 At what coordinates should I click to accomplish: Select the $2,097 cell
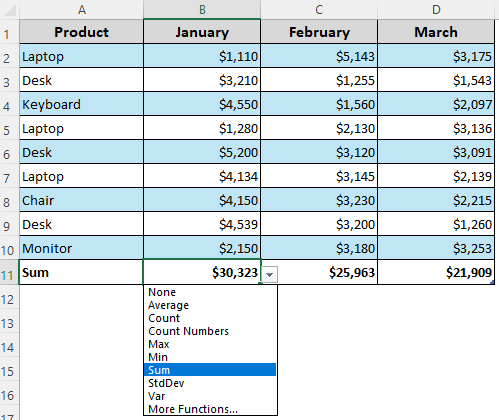[x=436, y=104]
